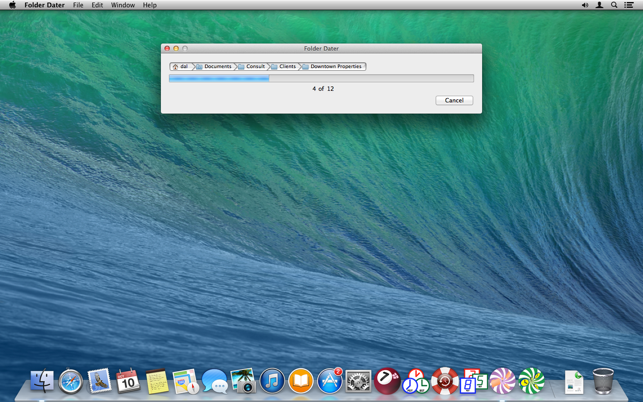Open the three clocks app in Dock
Viewport: 643px width, 402px height.
415,381
